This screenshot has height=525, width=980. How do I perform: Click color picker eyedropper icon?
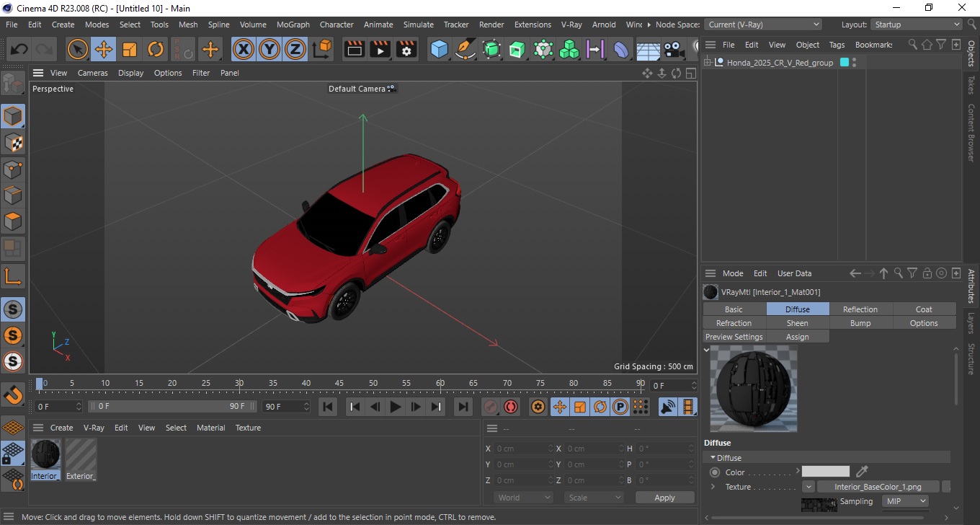pos(862,472)
